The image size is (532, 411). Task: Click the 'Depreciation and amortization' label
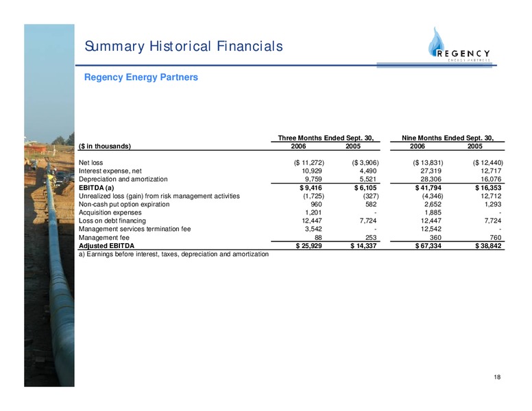pos(123,179)
